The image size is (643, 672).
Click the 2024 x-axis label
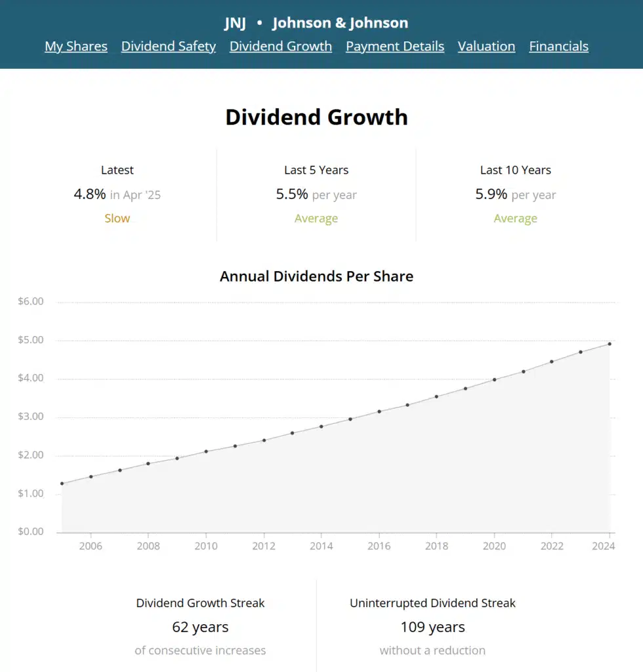point(603,546)
